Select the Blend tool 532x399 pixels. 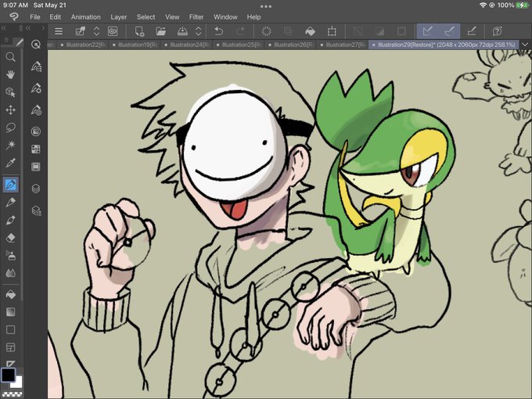(10, 273)
